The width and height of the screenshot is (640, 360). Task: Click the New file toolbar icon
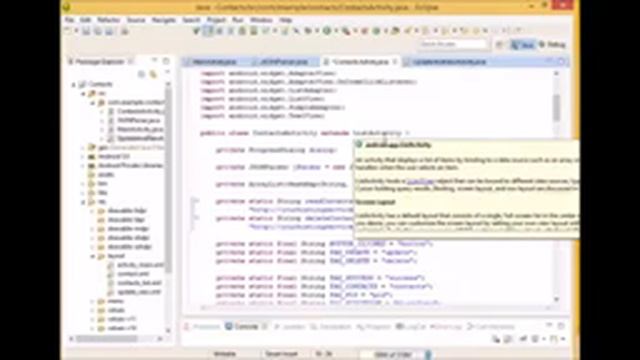click(68, 31)
